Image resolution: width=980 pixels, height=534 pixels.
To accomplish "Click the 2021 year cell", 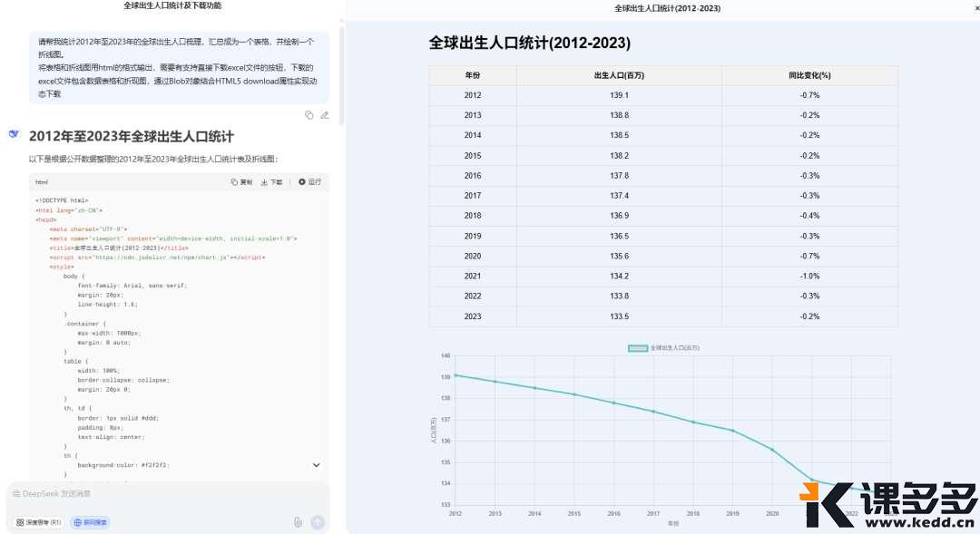I will click(x=473, y=276).
